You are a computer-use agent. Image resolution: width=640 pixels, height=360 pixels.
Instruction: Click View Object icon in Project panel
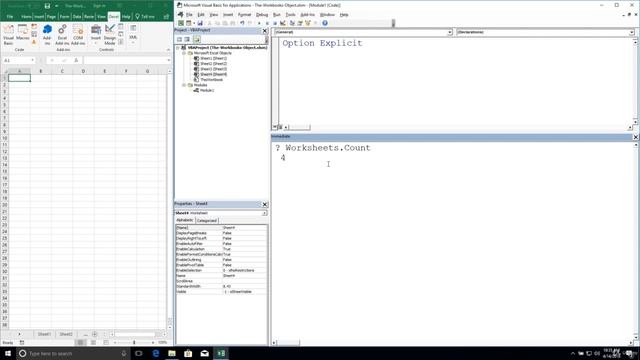(x=187, y=40)
